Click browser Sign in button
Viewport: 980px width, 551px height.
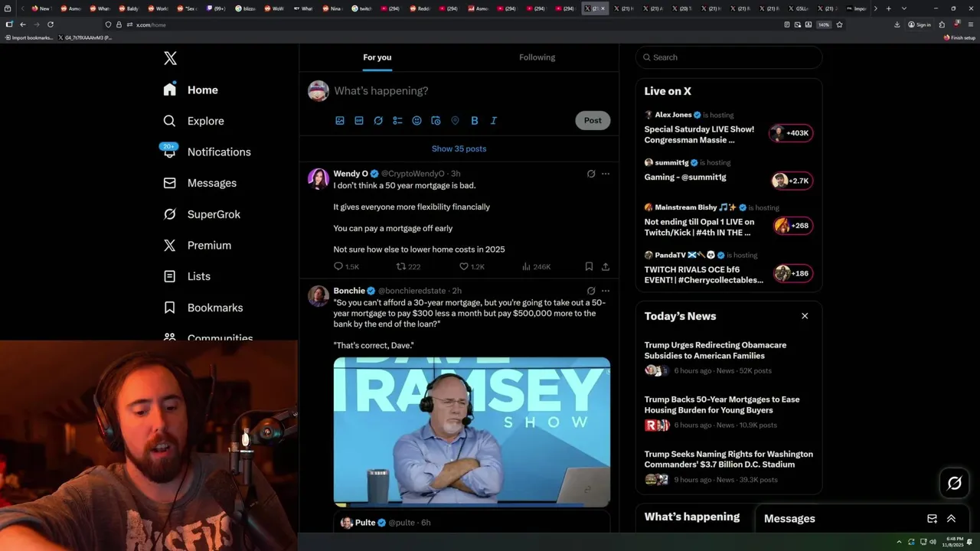click(920, 24)
